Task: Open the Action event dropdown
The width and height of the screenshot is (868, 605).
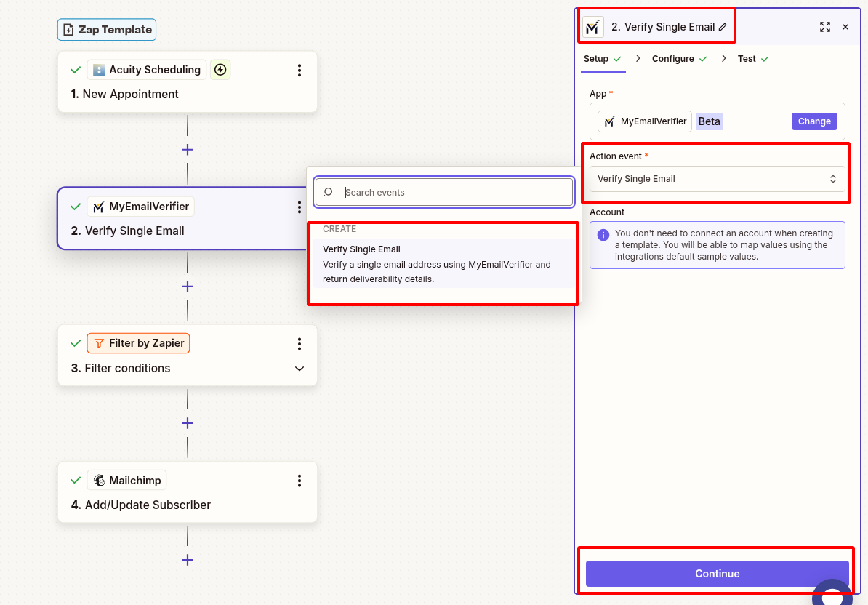Action: click(x=717, y=178)
